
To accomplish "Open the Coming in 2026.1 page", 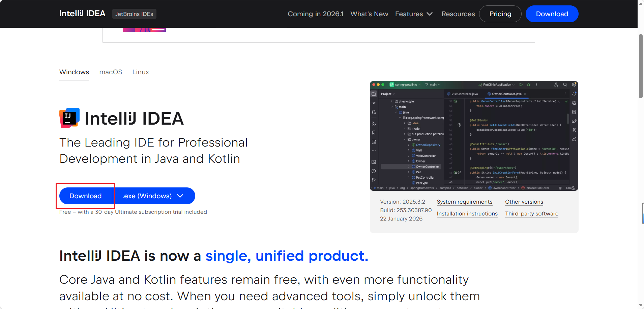I will pos(315,14).
